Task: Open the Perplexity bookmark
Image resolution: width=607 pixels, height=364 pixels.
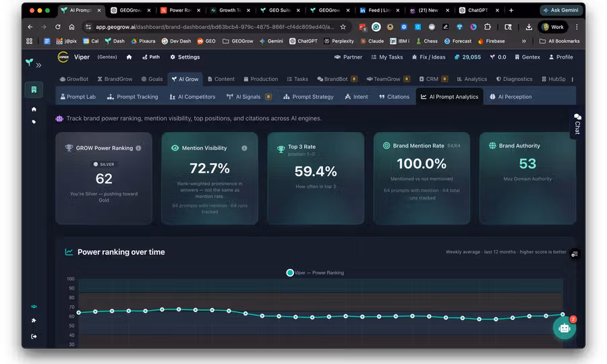Action: coord(339,41)
